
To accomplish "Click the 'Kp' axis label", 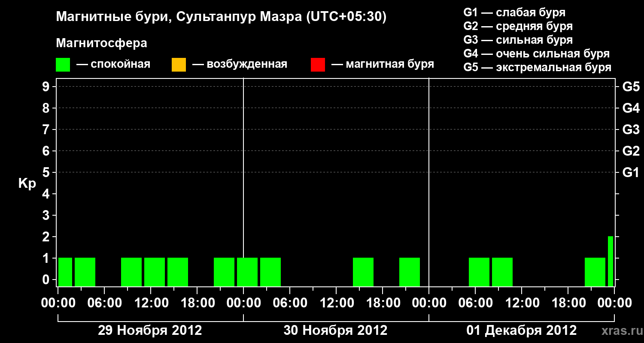I will pyautogui.click(x=27, y=184).
